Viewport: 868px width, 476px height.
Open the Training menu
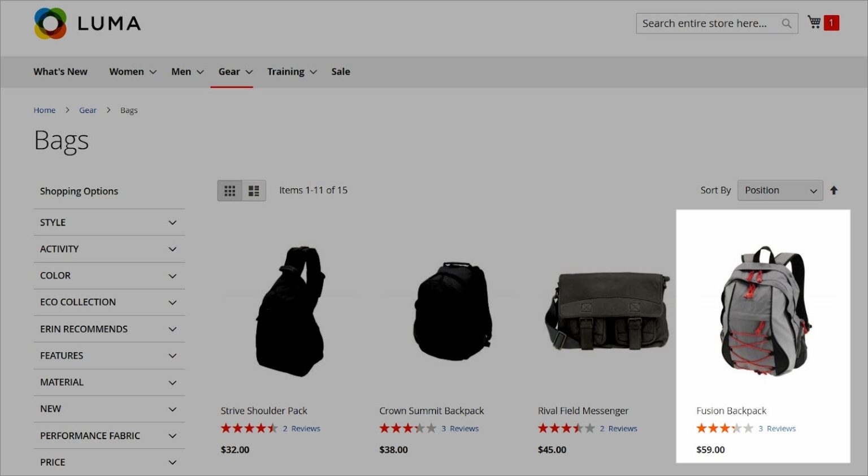coord(292,72)
